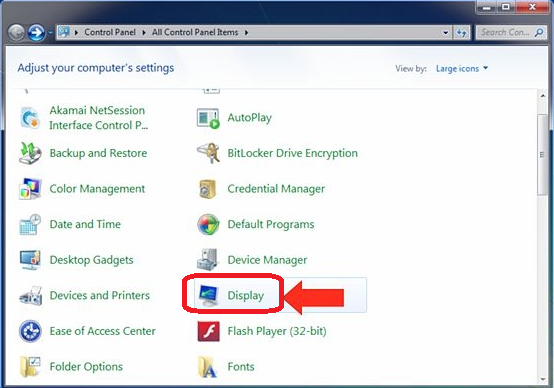Open the Backup and Restore icon
This screenshot has width=554, height=388.
(30, 153)
